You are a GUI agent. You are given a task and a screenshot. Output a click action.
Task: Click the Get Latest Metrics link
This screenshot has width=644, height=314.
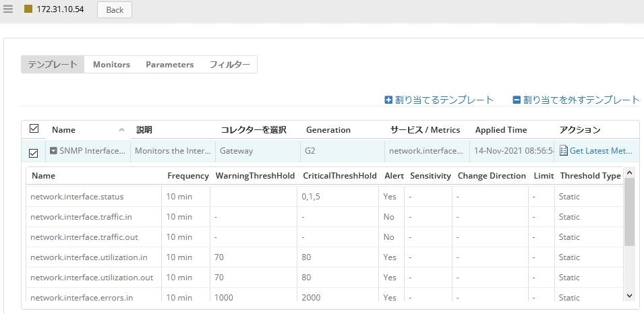(601, 151)
